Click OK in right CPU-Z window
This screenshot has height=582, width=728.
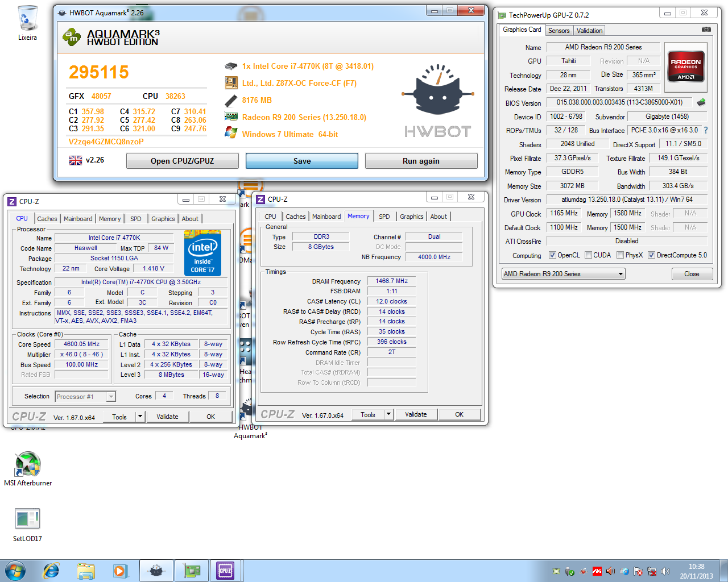click(x=459, y=414)
